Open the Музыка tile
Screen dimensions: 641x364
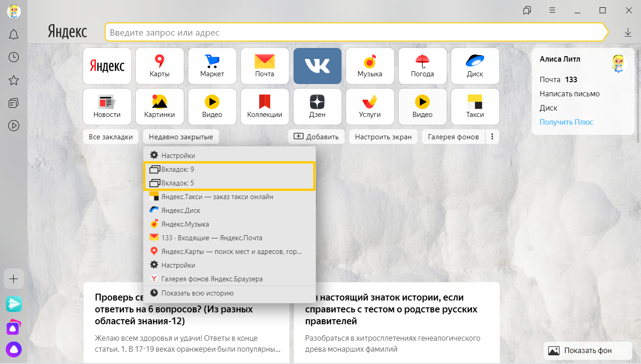point(370,66)
